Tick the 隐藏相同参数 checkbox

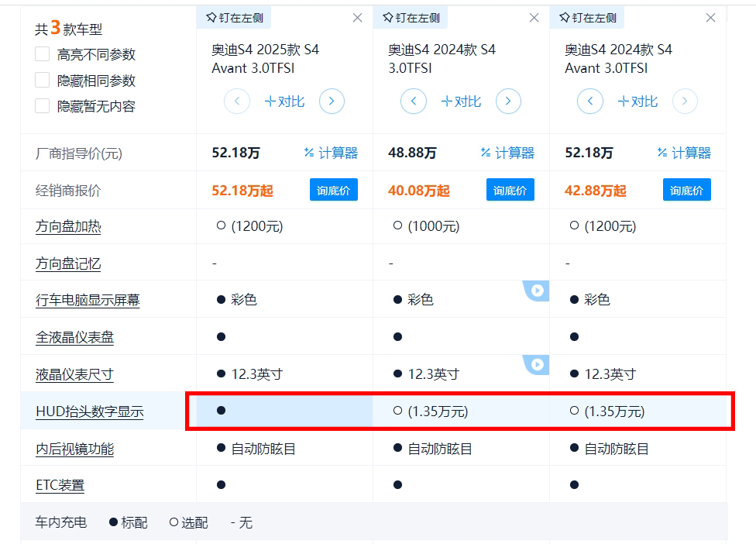(43, 80)
